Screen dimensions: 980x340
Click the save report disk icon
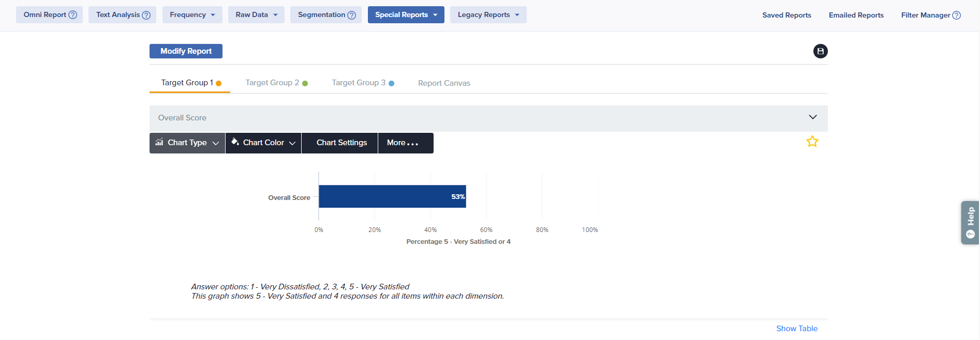pyautogui.click(x=820, y=51)
